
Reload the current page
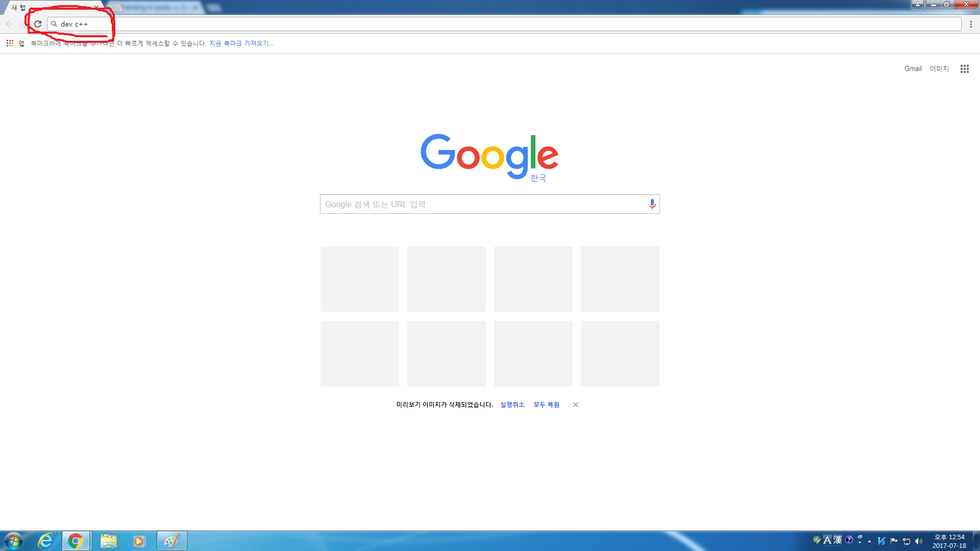[38, 24]
